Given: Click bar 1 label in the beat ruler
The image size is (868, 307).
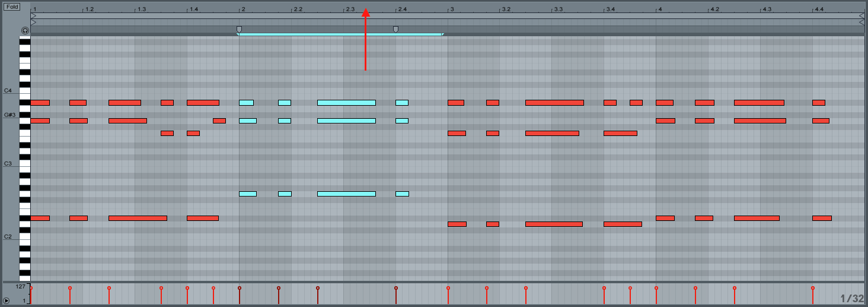Looking at the screenshot, I should pyautogui.click(x=34, y=10).
